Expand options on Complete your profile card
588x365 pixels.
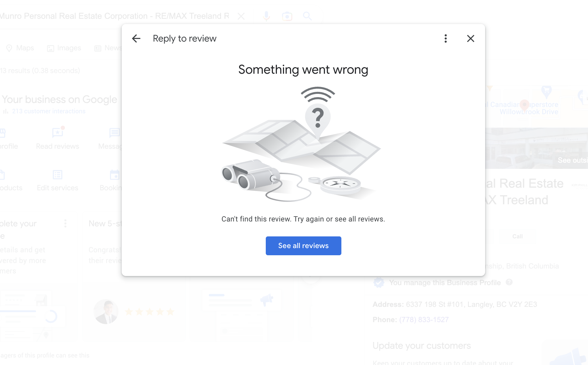coord(66,223)
